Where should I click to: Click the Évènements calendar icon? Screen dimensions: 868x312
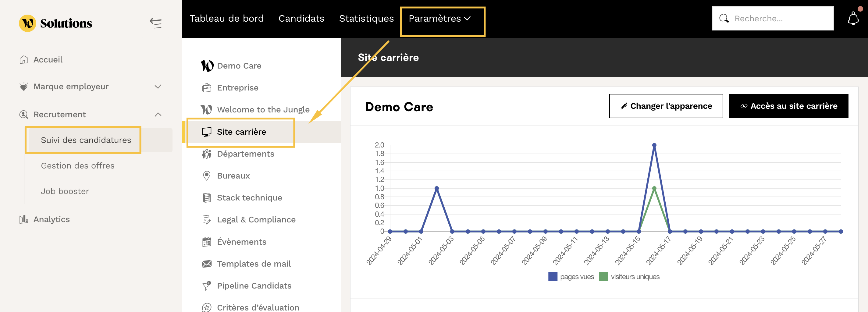207,242
